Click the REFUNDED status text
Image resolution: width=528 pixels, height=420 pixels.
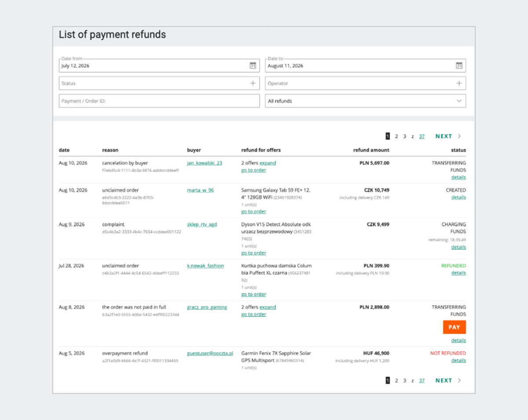click(453, 266)
